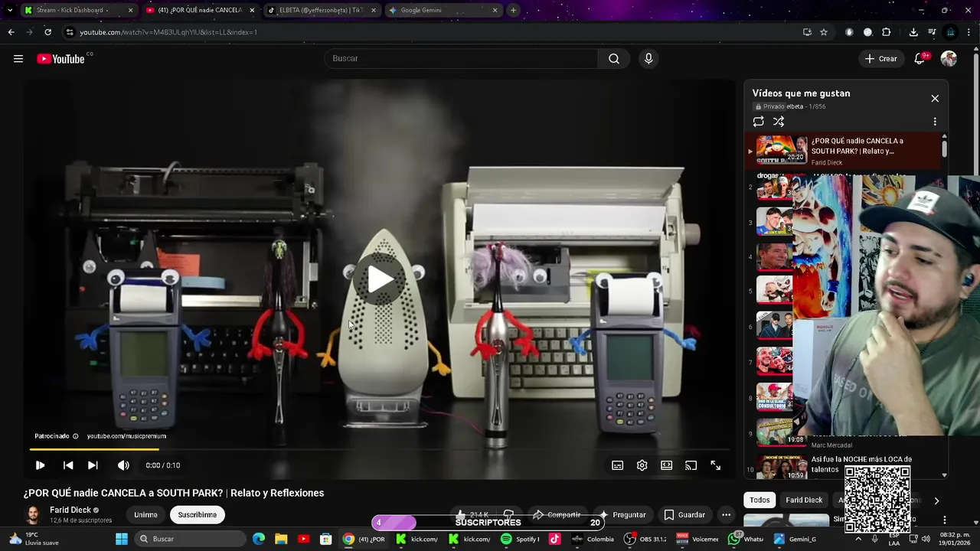
Task: Show hidden system tray icons
Action: [x=858, y=539]
